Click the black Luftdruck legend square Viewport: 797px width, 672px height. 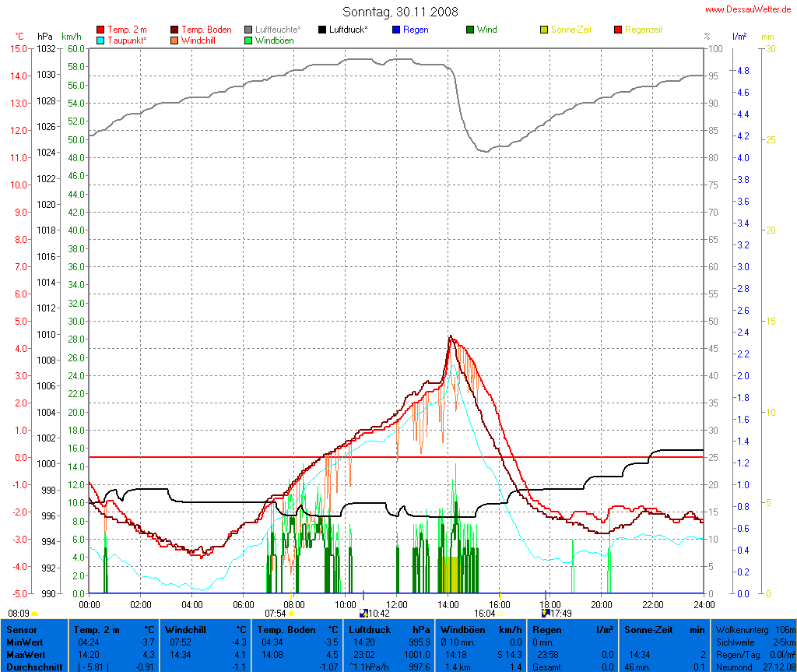tap(322, 30)
